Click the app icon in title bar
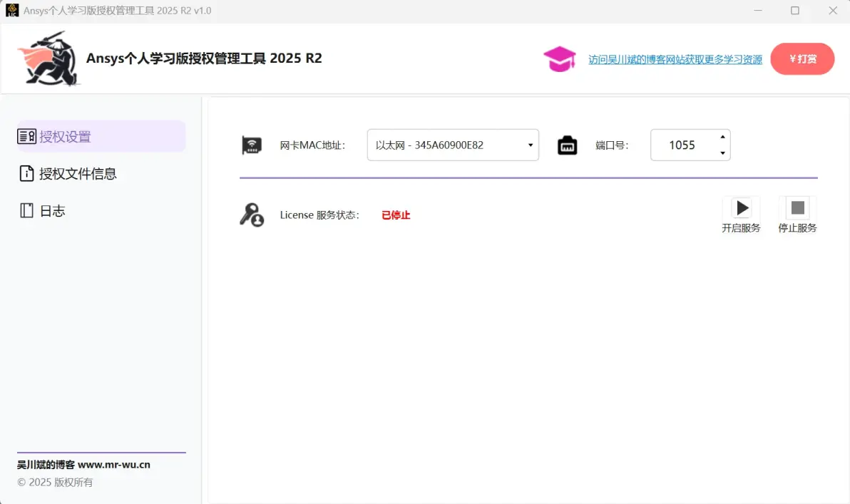Viewport: 850px width, 504px height. 12,10
